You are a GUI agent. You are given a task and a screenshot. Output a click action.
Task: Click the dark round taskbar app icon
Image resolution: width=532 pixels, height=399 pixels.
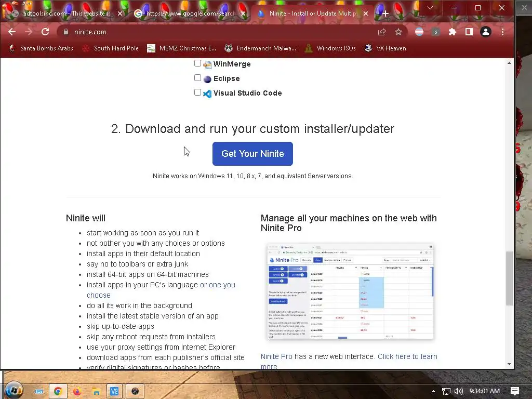tap(135, 392)
